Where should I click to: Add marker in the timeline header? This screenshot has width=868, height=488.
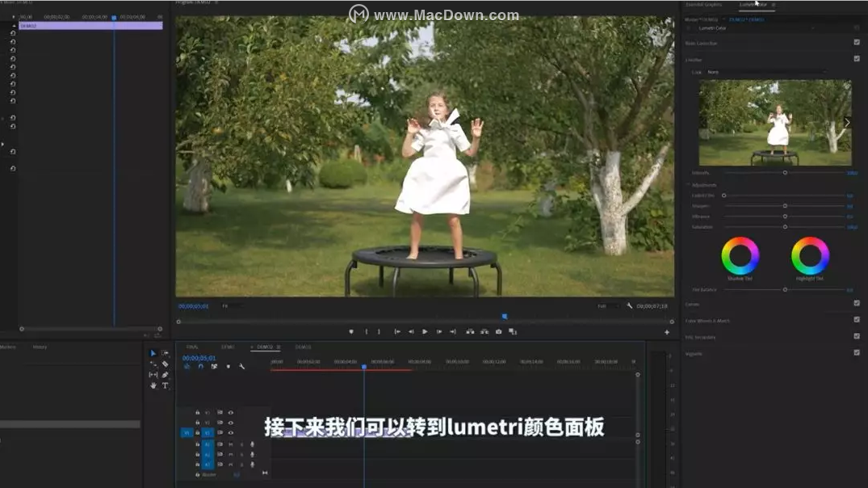click(228, 367)
